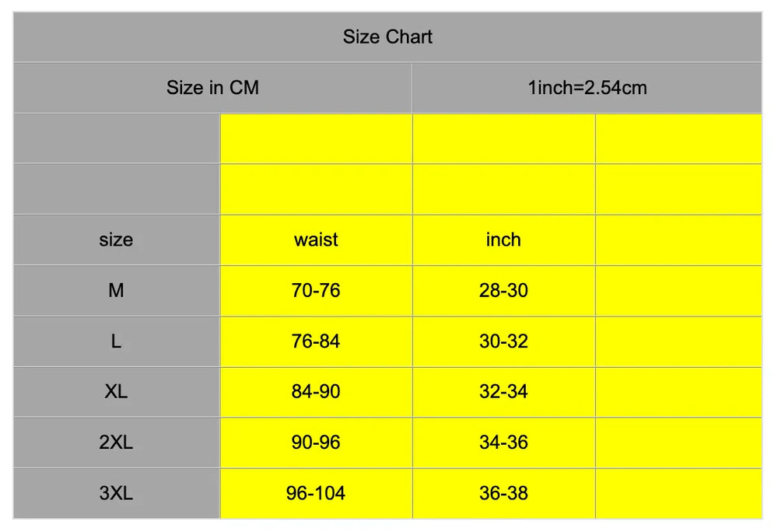Select the XL size cell
778x532 pixels.
tap(116, 391)
